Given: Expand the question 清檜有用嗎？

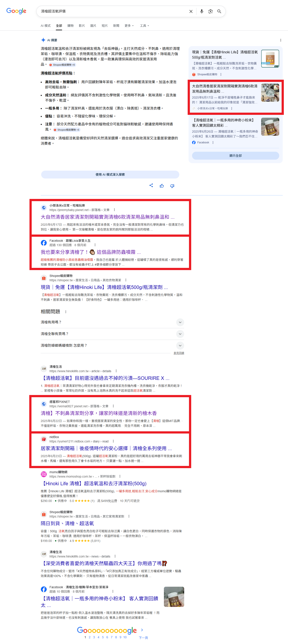Looking at the screenshot, I should 180,322.
